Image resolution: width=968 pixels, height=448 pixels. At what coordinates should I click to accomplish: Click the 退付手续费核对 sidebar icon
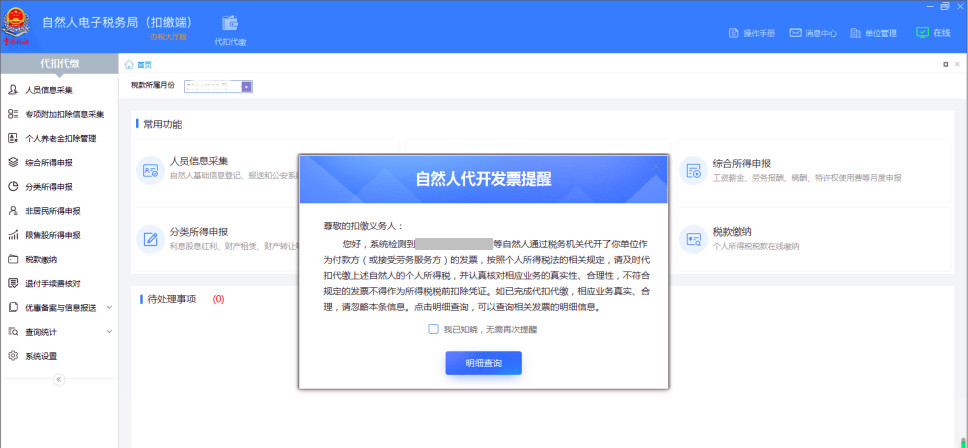click(x=13, y=283)
